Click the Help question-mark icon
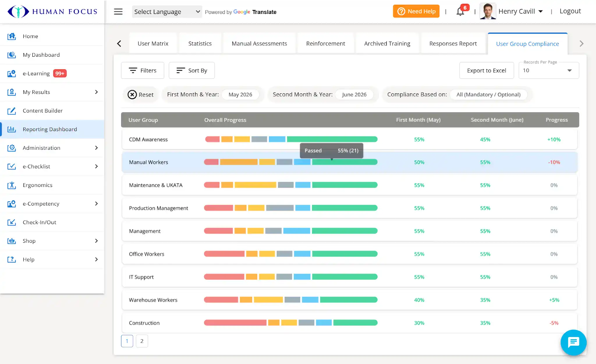The width and height of the screenshot is (596, 364). click(x=12, y=259)
